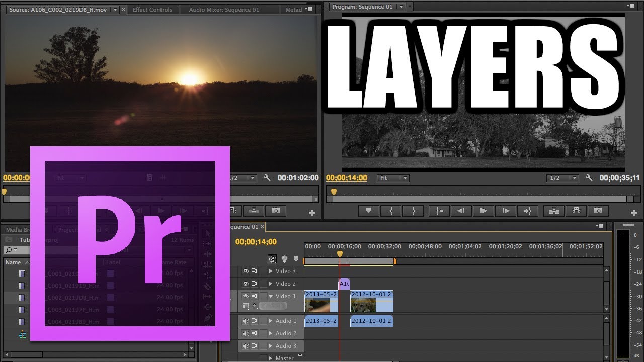
Task: Open the Source monitor button editor plus
Action: coord(312,213)
